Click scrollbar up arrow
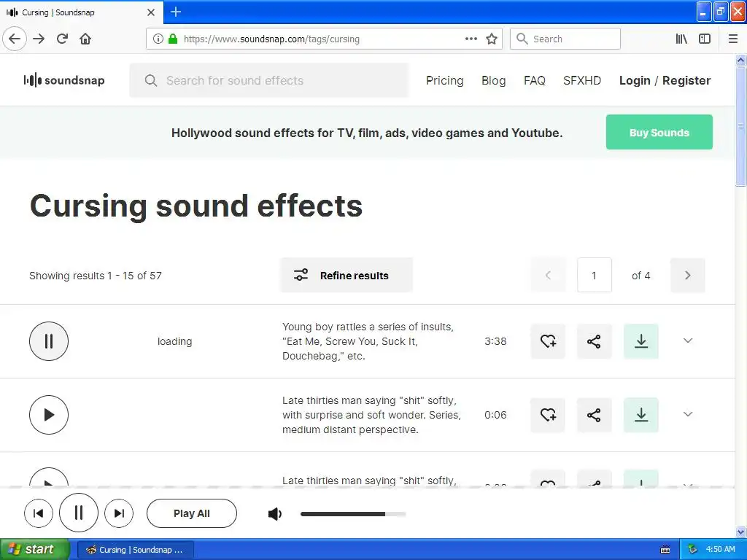 point(740,60)
